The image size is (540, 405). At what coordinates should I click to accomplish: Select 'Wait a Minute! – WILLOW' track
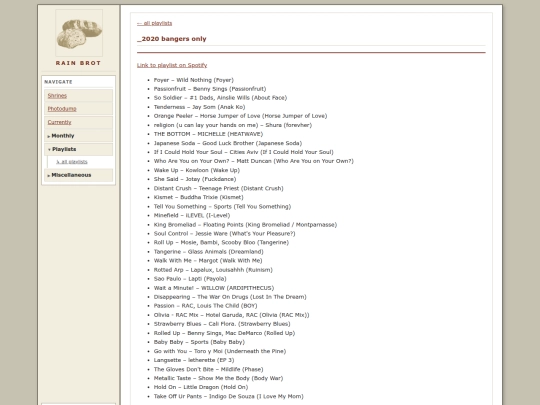pos(214,288)
